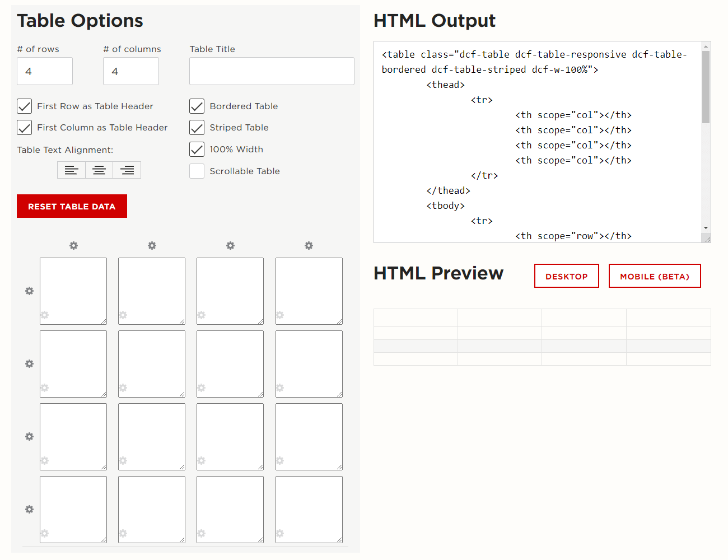Click gear inside row 3 column 2 cell
The image size is (728, 560).
tap(123, 461)
